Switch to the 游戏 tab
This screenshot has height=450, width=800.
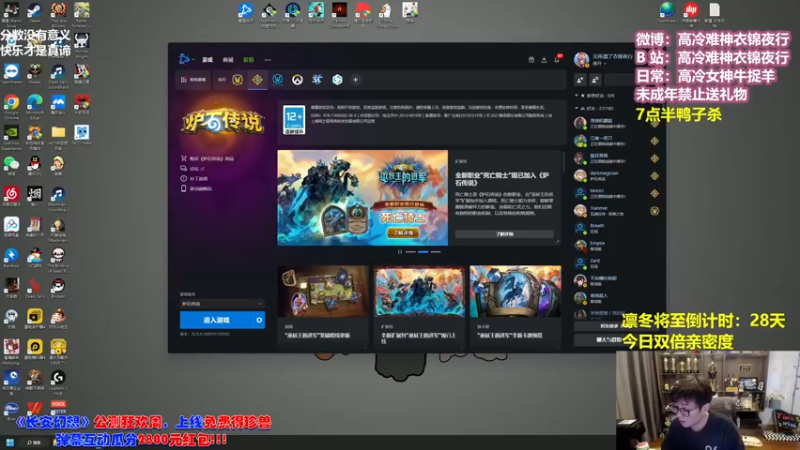point(208,60)
